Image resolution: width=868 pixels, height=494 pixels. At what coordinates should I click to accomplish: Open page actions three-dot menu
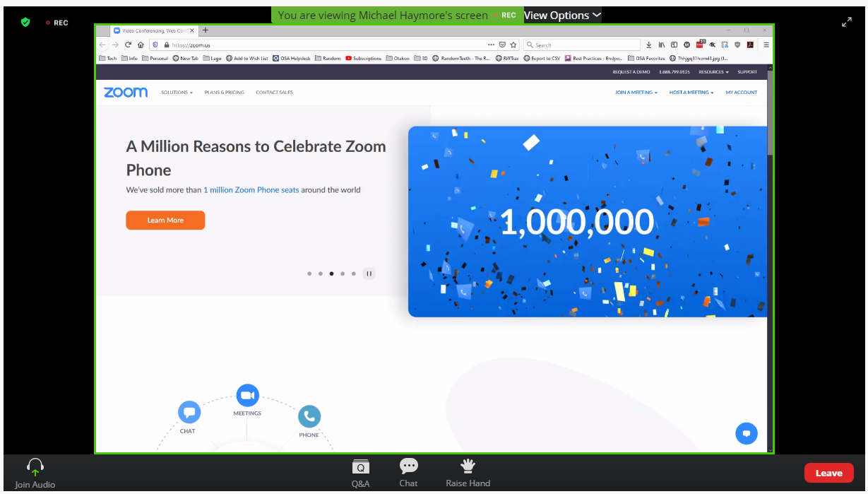click(492, 45)
